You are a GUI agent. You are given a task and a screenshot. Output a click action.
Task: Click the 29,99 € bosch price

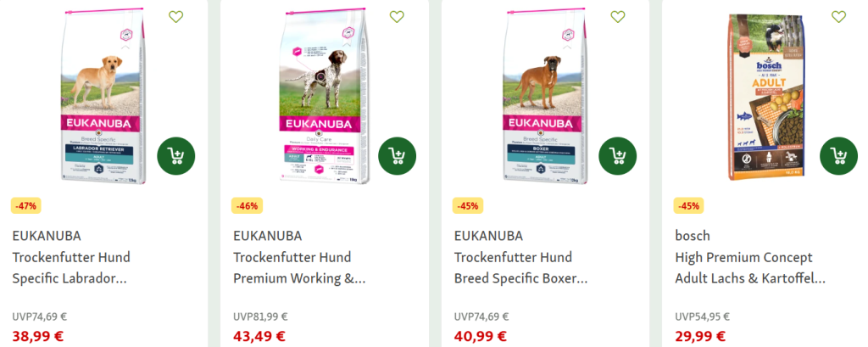point(700,336)
